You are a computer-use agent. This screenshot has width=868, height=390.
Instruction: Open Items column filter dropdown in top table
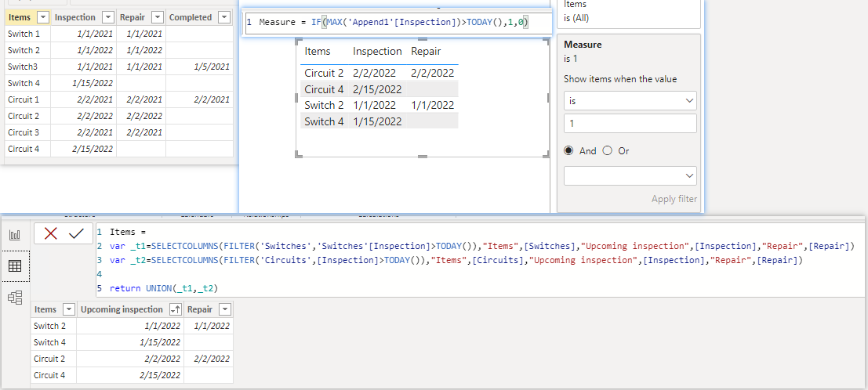43,18
